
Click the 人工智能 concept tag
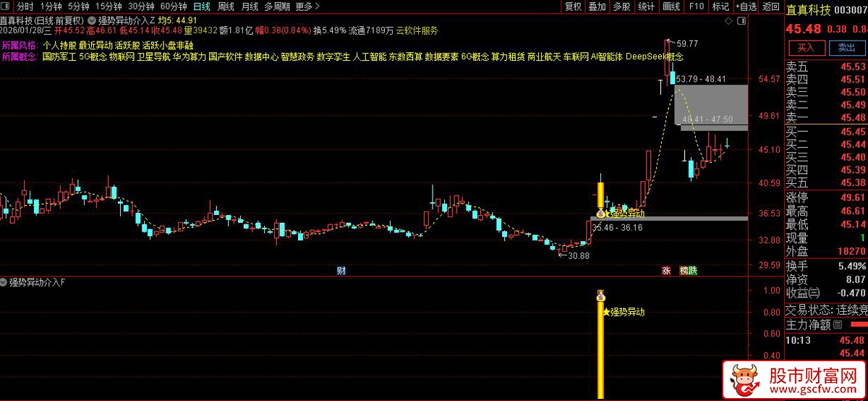(370, 56)
